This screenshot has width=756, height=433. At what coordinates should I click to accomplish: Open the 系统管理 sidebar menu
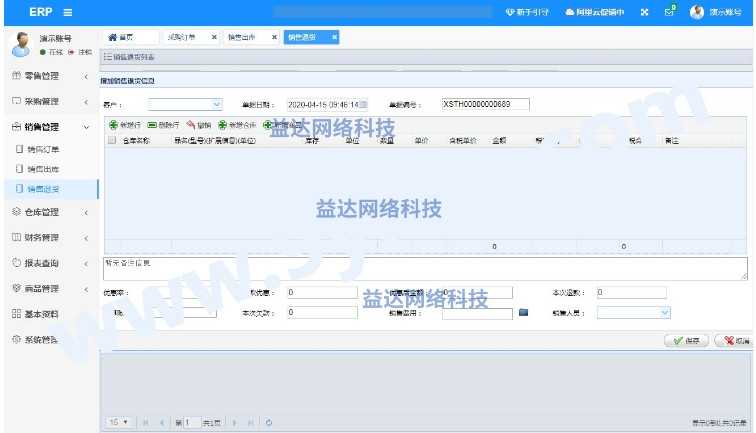point(50,339)
